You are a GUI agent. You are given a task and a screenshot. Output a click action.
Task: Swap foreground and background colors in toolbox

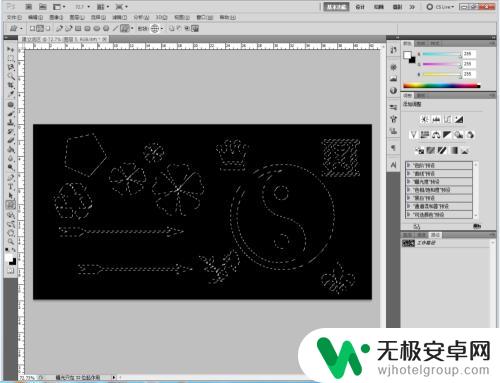click(14, 250)
